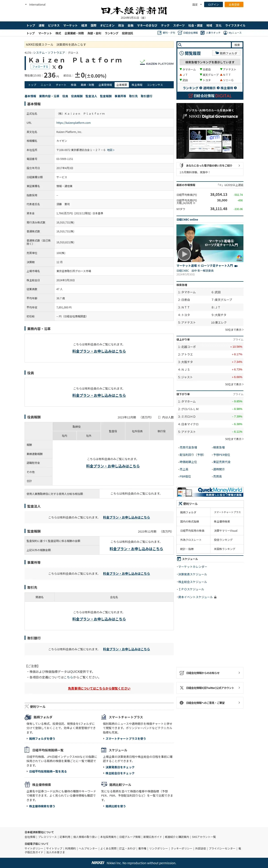Expand あなたに合った電子版の使い方をご紹介
Screen dimensions: 268x868
(210, 165)
